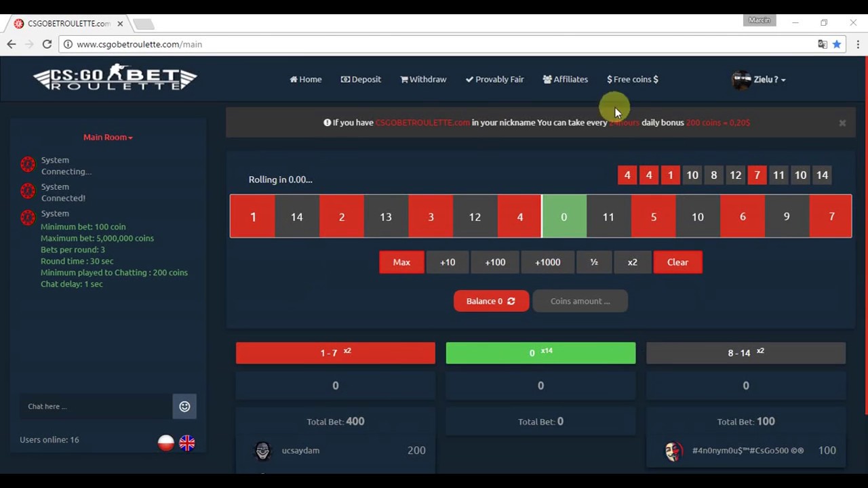Open the Deposit page

[361, 79]
